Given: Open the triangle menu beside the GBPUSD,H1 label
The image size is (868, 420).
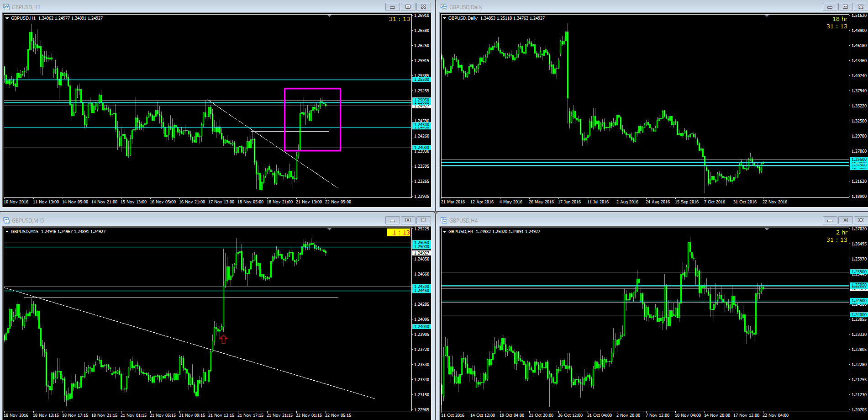Looking at the screenshot, I should tap(7, 18).
